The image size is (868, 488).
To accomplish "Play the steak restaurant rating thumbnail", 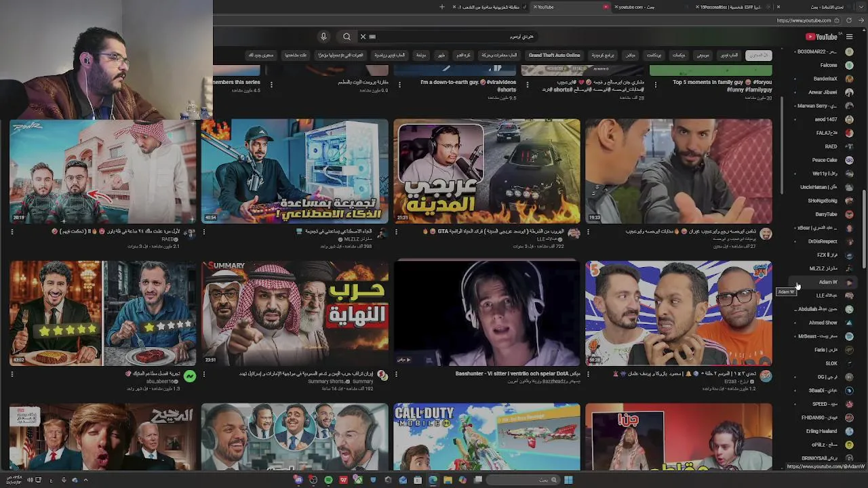I will (x=102, y=313).
